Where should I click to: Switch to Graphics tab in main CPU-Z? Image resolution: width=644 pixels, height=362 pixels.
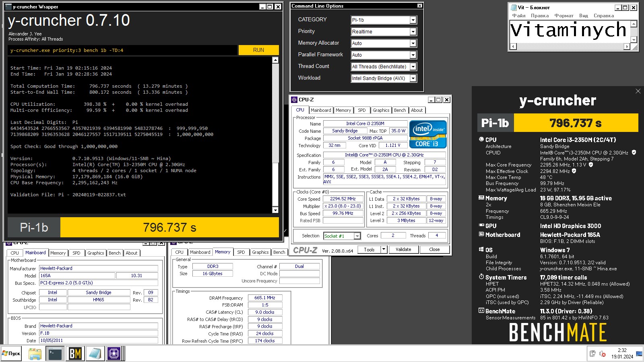[381, 110]
